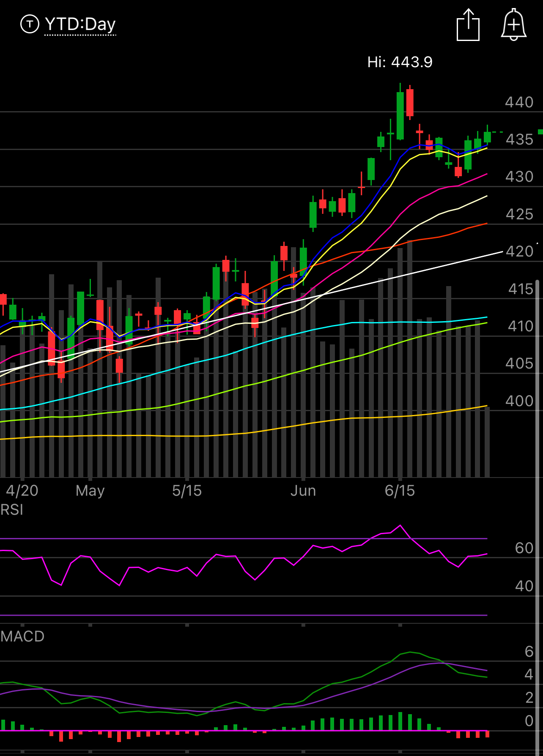Tap the May date axis label
Screen dimensions: 543x756
tap(90, 491)
